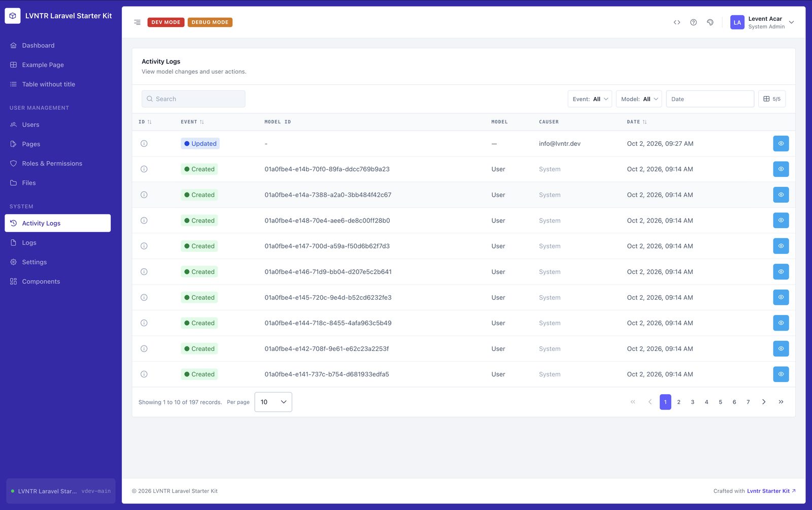View log for model 01a0fbe4-e141-737c-b754-d681933edfa5
The width and height of the screenshot is (812, 510).
point(781,374)
